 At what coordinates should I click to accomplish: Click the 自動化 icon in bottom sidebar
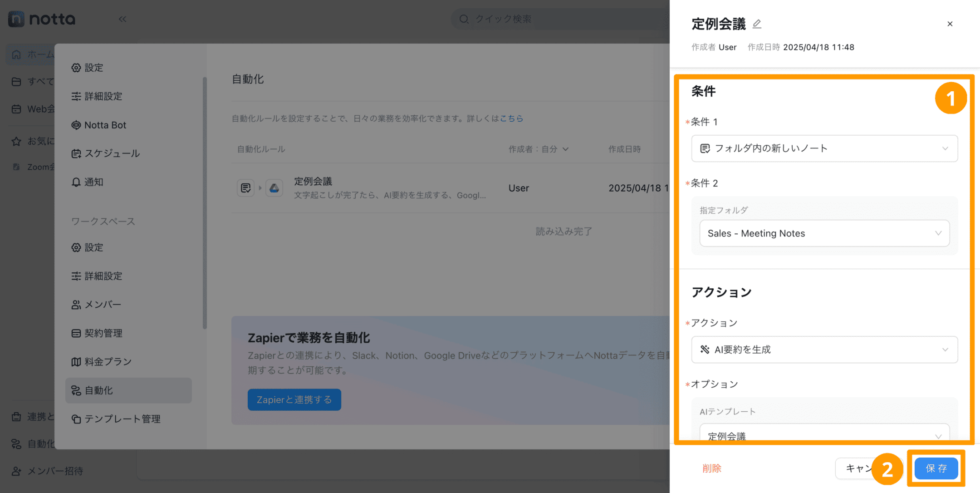pyautogui.click(x=16, y=444)
